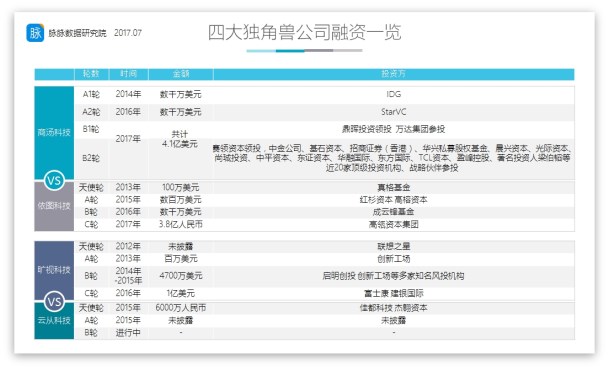
Task: Select the 商汤科技 company block
Action: point(54,133)
